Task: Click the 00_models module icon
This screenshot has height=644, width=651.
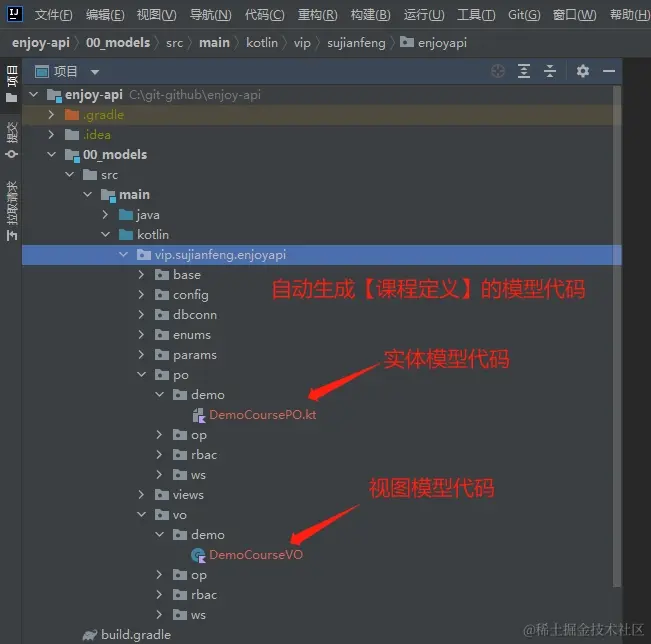Action: (72, 155)
